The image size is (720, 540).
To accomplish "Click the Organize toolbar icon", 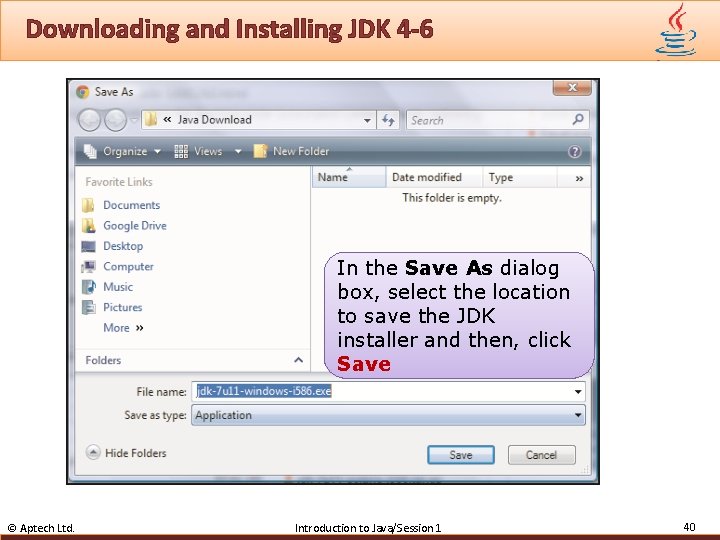I will coord(90,151).
